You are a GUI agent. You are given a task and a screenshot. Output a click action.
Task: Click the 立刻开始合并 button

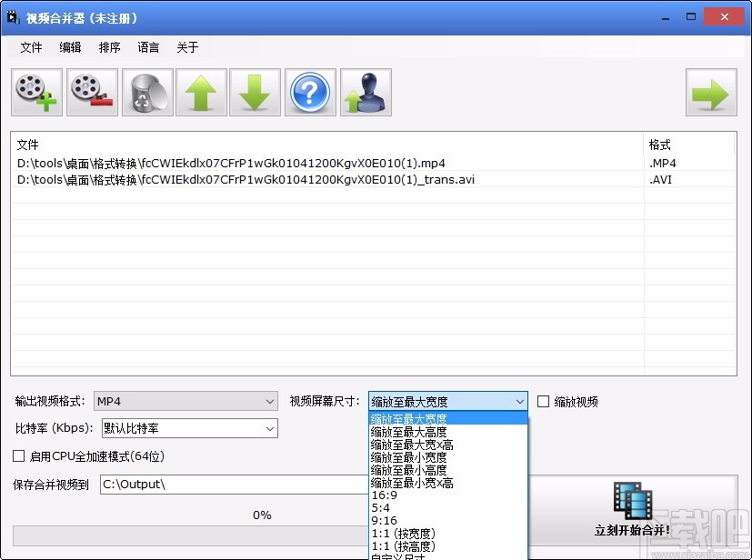tap(632, 505)
